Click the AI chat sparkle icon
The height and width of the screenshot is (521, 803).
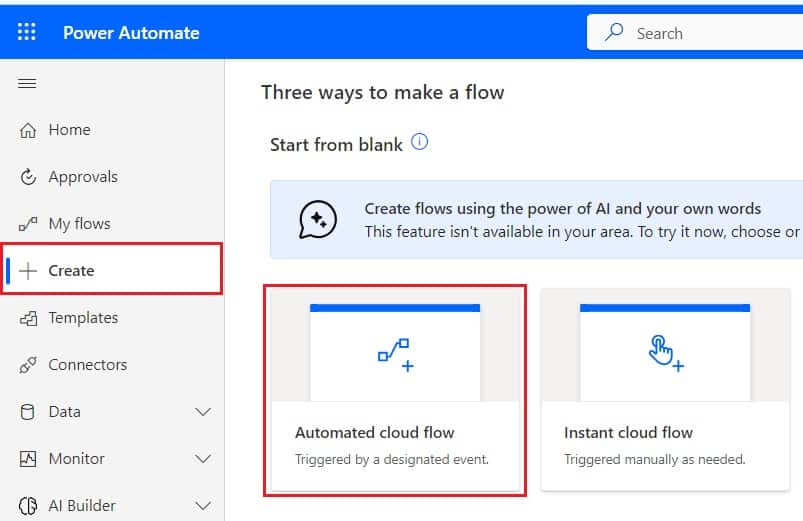[x=318, y=219]
